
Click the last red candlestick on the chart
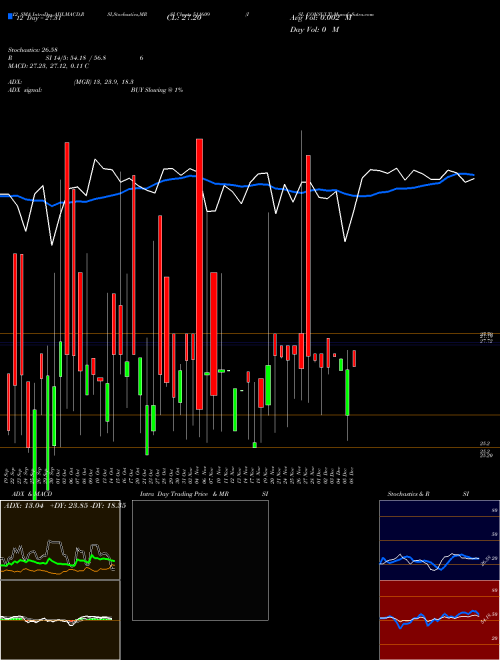(354, 359)
